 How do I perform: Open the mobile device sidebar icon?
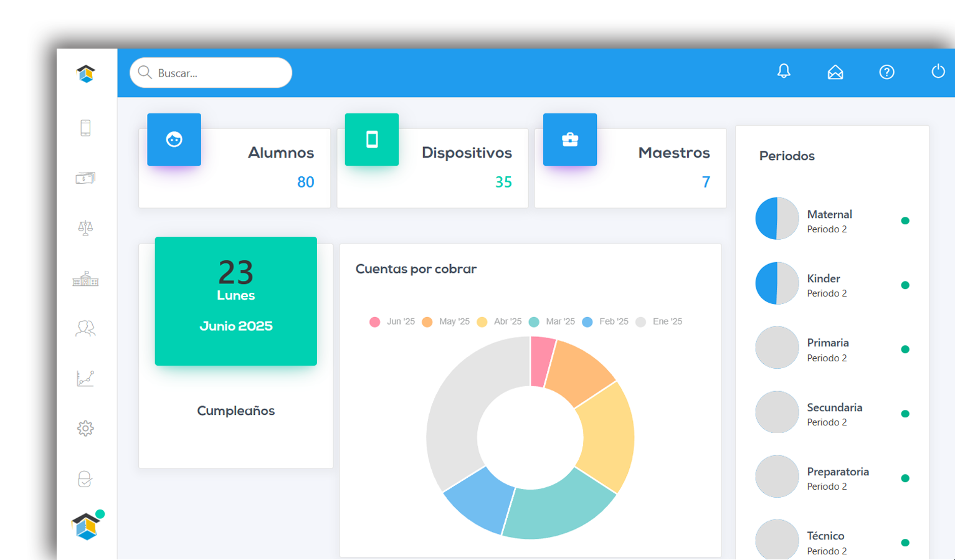85,128
